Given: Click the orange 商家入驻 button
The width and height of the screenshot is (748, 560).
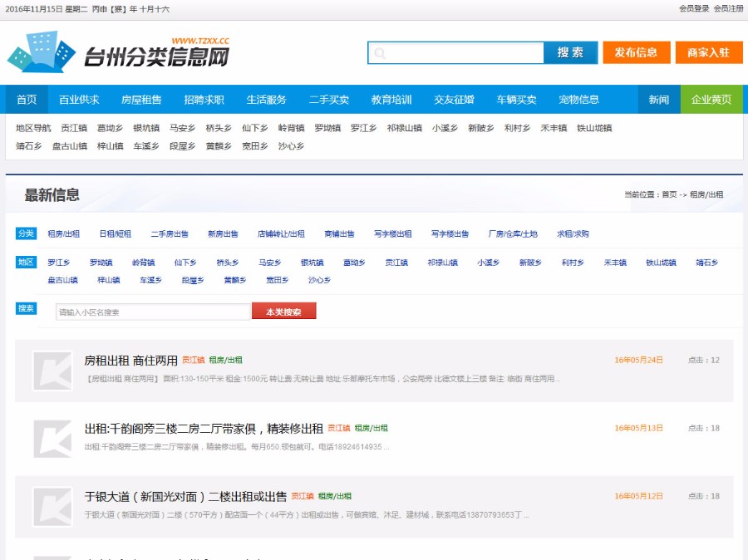Looking at the screenshot, I should coord(709,52).
